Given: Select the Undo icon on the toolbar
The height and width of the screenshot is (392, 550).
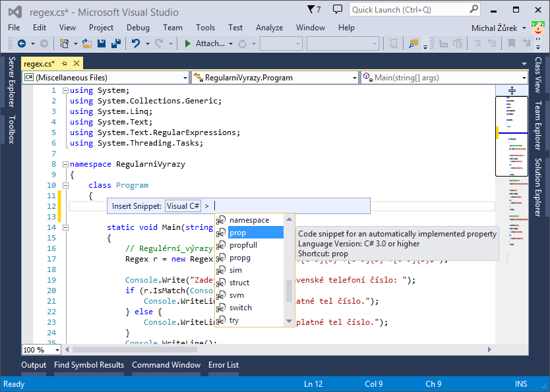Looking at the screenshot, I should pos(135,44).
